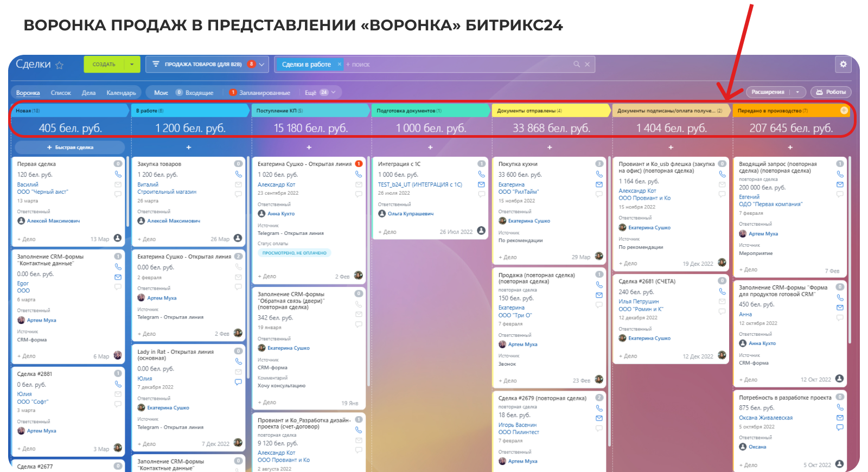Add deal with plus under 'Поступление КП' column

coord(309,148)
